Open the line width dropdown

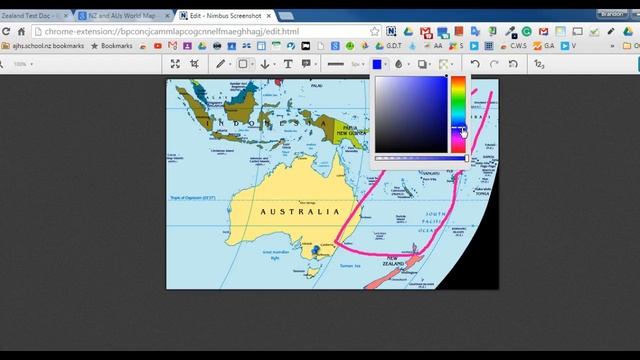(x=358, y=64)
